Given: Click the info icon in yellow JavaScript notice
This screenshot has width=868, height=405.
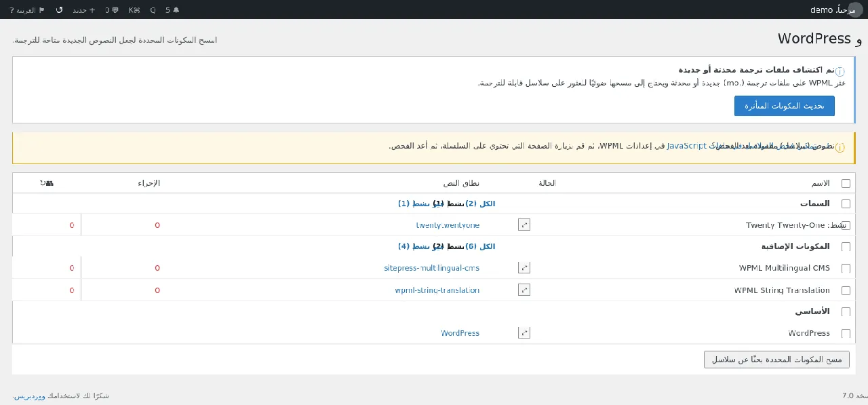Looking at the screenshot, I should [x=840, y=147].
